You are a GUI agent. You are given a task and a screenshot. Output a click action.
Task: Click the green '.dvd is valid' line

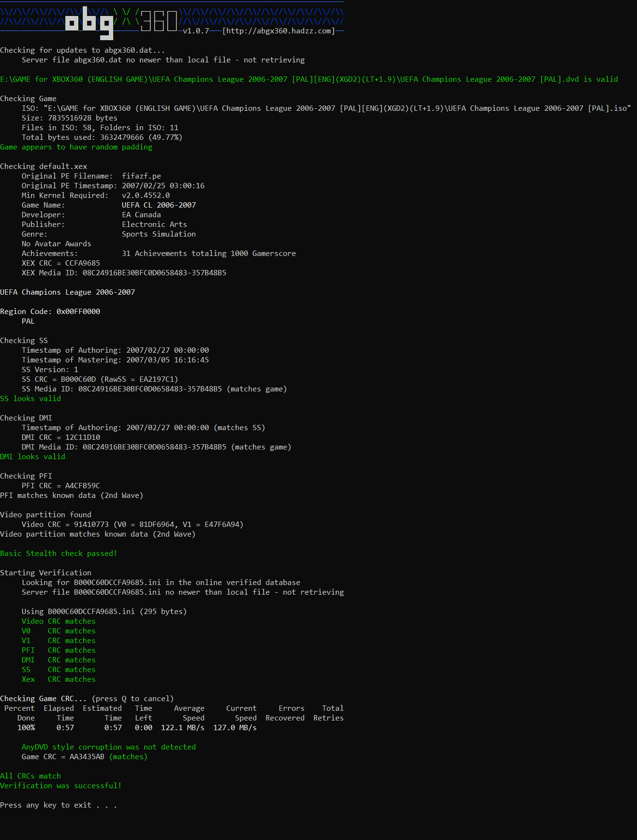click(309, 79)
